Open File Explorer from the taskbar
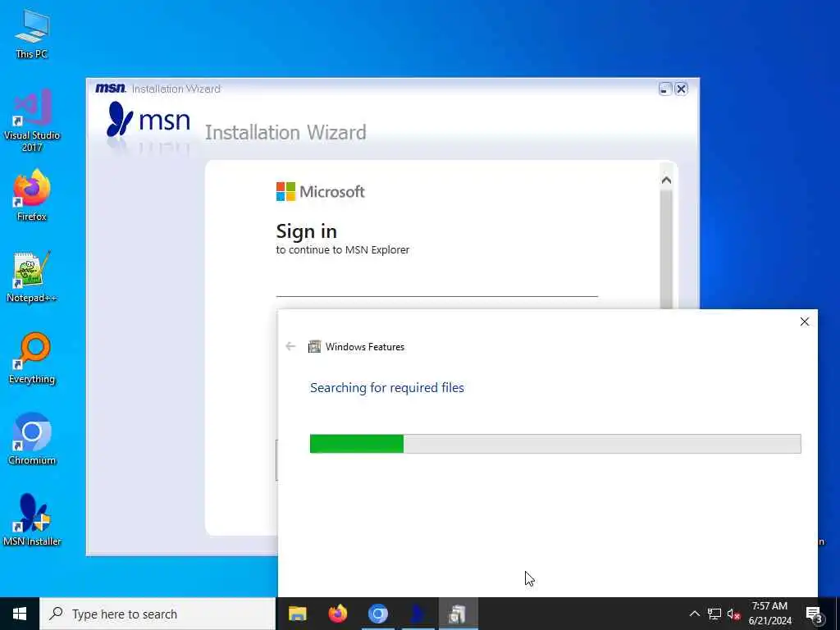Viewport: 840px width, 630px height. tap(297, 614)
